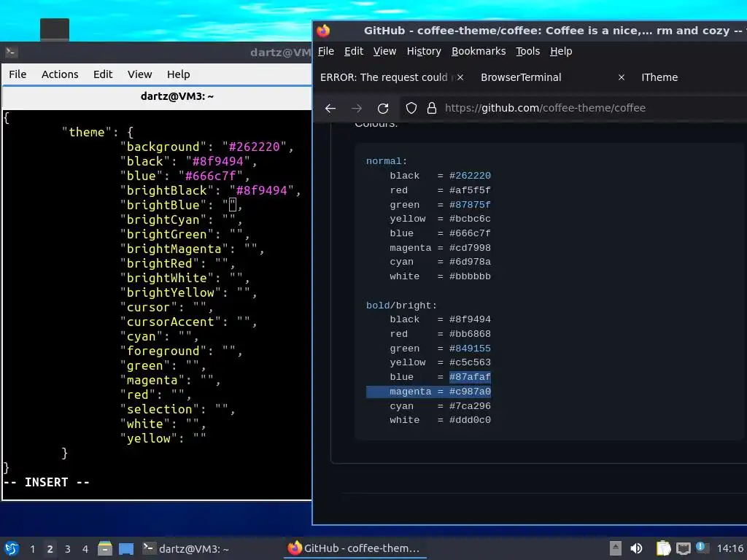
Task: Switch to workspace 4
Action: point(85,549)
